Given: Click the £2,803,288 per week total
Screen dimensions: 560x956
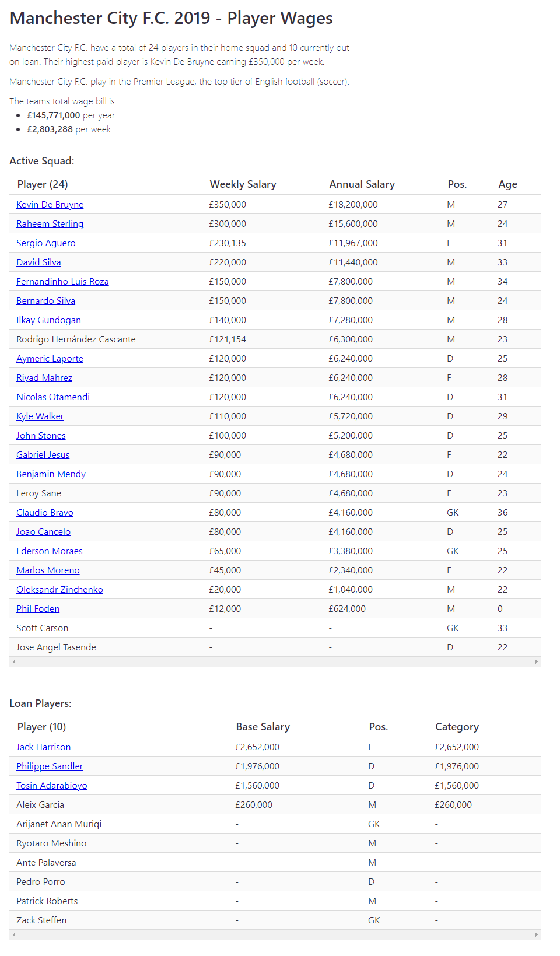Looking at the screenshot, I should coord(50,129).
